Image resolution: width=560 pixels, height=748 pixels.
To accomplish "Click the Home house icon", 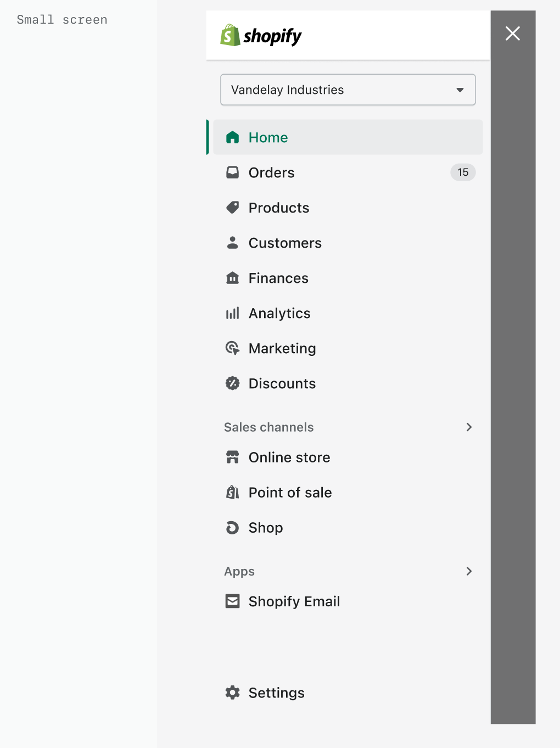I will pyautogui.click(x=233, y=137).
